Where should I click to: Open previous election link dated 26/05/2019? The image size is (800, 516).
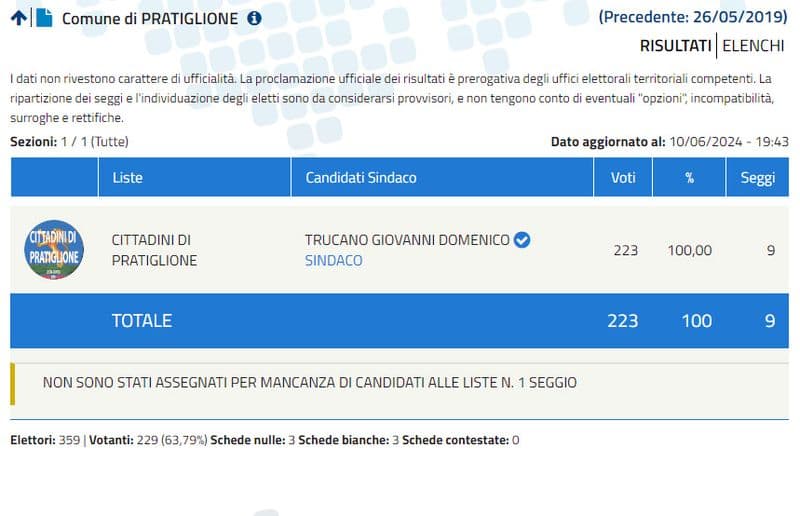point(694,17)
